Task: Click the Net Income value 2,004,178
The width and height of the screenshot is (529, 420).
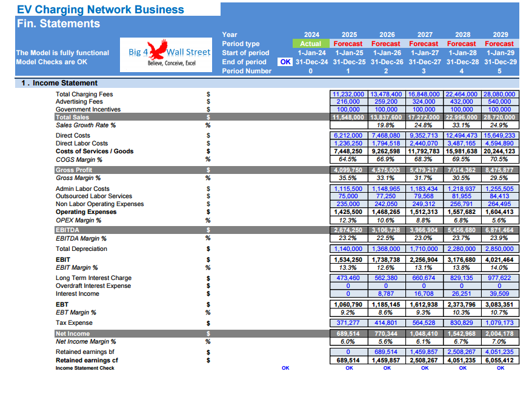Action: click(x=499, y=334)
